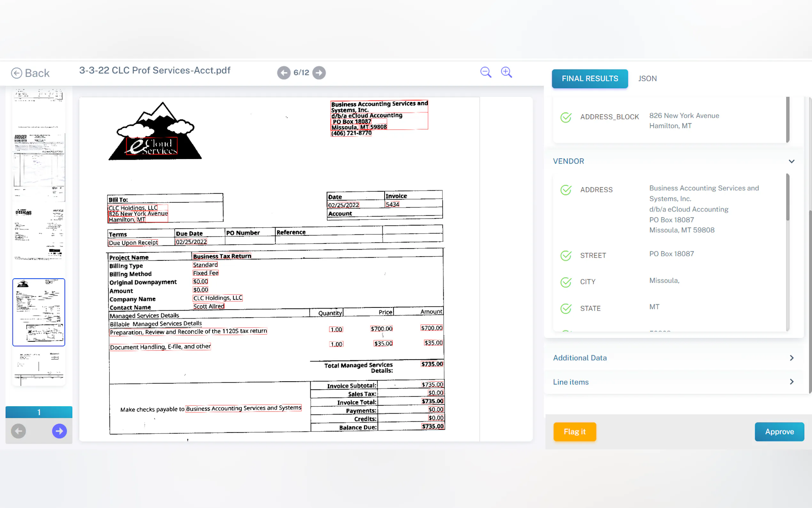Go to previous document arrow
This screenshot has height=508, width=812.
point(284,73)
